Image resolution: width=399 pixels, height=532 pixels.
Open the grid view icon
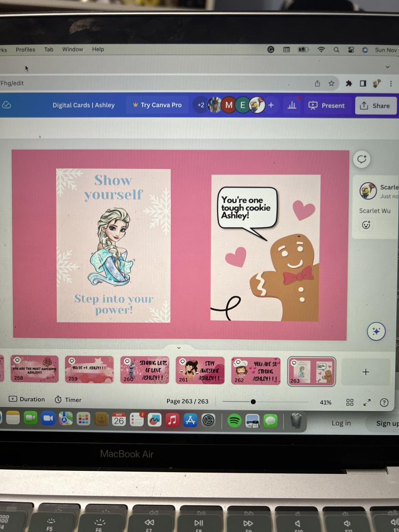(x=350, y=402)
